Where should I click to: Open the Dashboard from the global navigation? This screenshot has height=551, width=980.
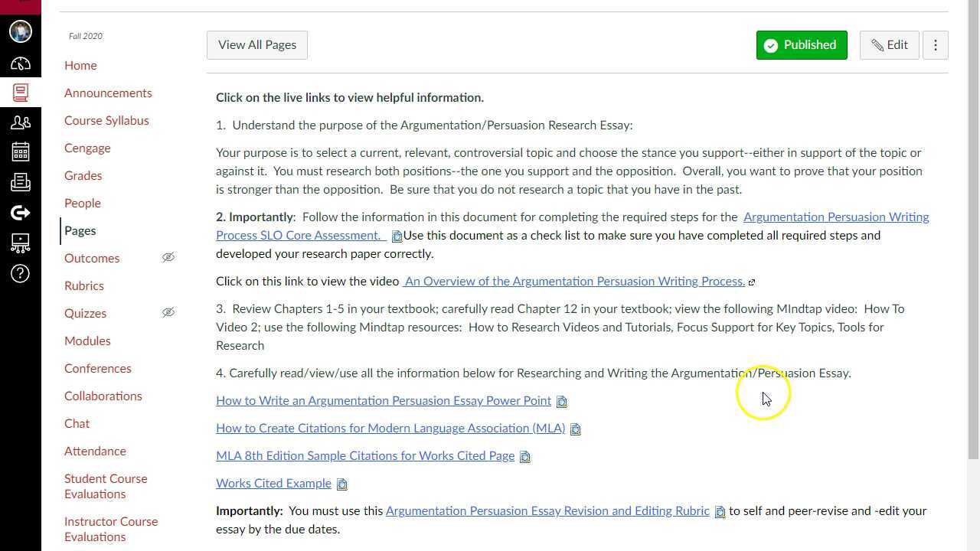click(20, 64)
